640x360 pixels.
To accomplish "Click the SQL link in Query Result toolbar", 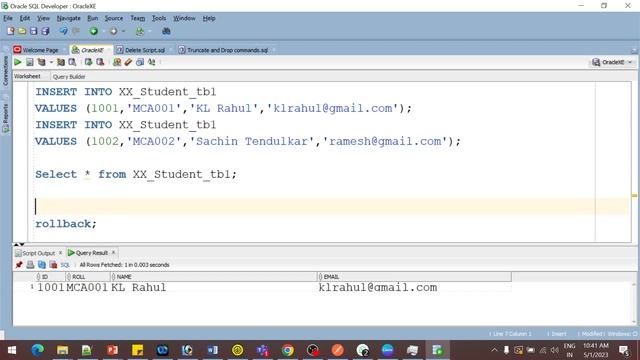I will (x=65, y=265).
